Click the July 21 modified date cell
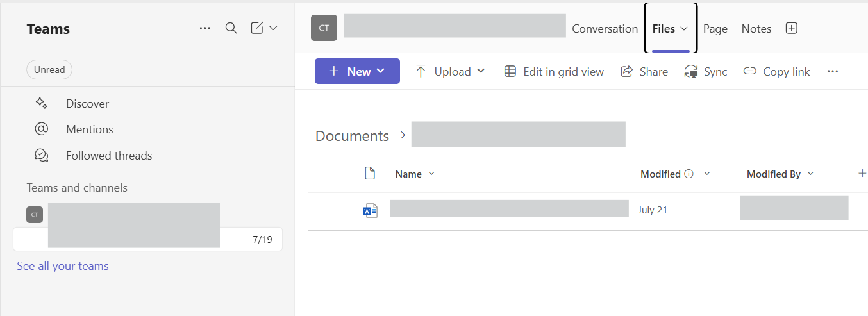868x316 pixels. (x=653, y=210)
